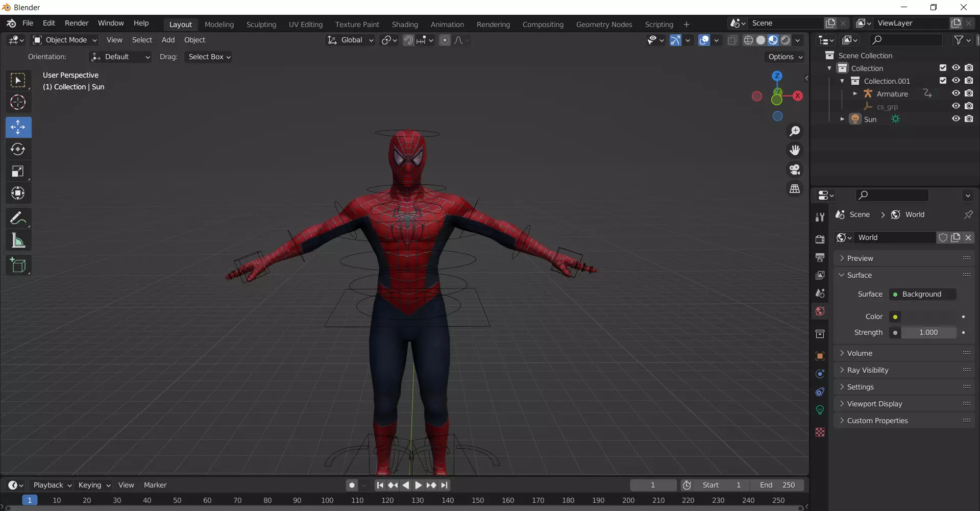Open the Object Constraints properties tab
This screenshot has width=980, height=511.
coord(820,392)
